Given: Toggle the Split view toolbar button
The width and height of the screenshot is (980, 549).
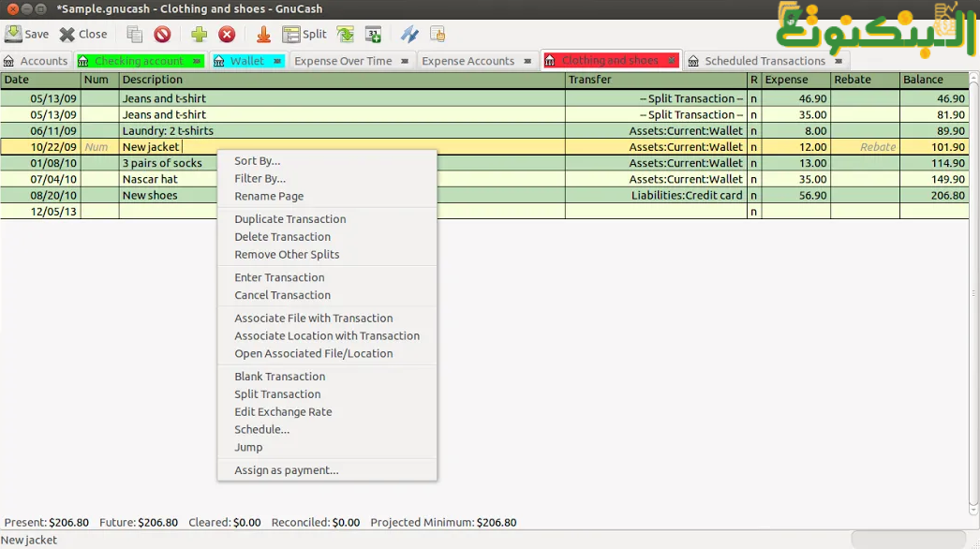Looking at the screenshot, I should pyautogui.click(x=304, y=35).
